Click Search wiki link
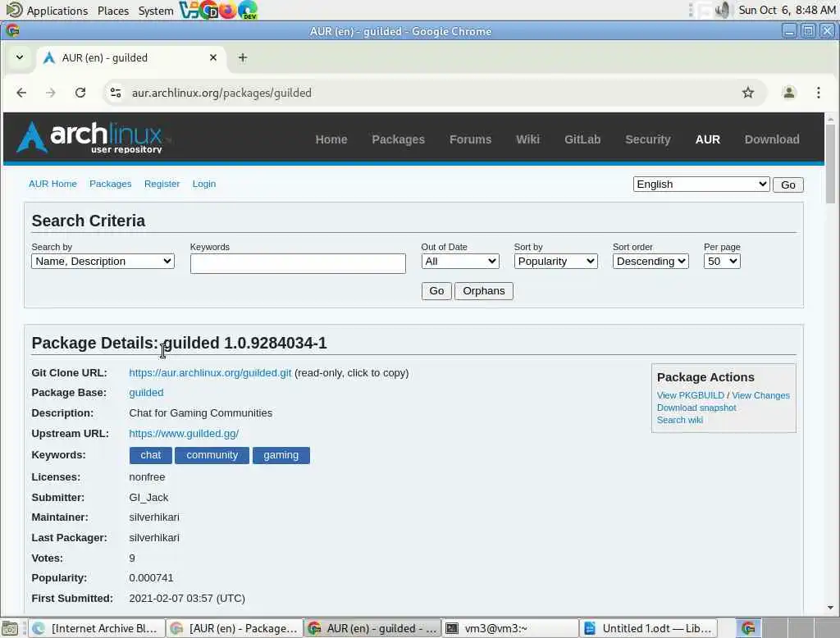 pos(680,420)
